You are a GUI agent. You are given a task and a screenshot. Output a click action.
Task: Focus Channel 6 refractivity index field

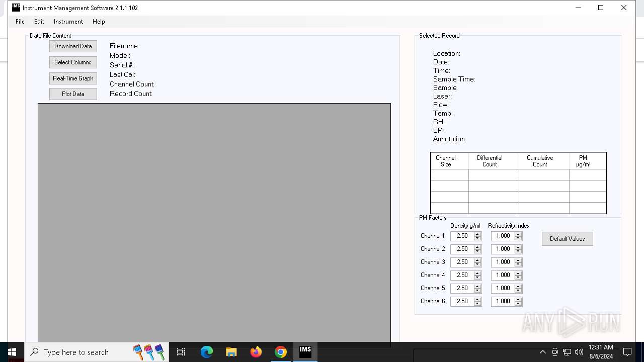[503, 301]
